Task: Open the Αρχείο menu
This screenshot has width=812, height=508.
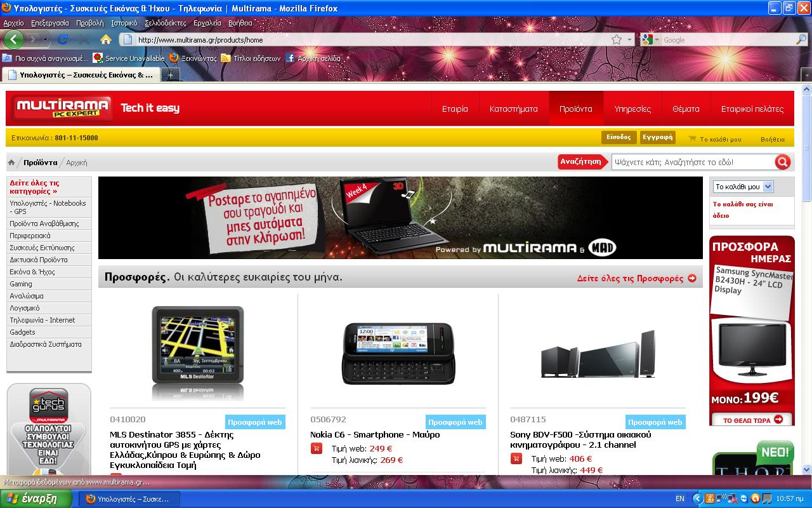Action: click(x=13, y=23)
